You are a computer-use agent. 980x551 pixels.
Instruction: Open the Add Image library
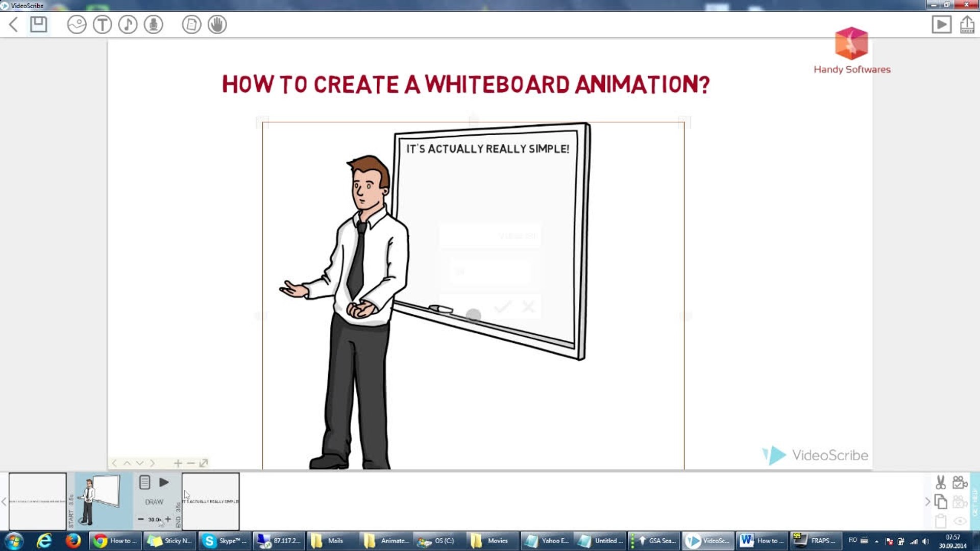coord(77,24)
